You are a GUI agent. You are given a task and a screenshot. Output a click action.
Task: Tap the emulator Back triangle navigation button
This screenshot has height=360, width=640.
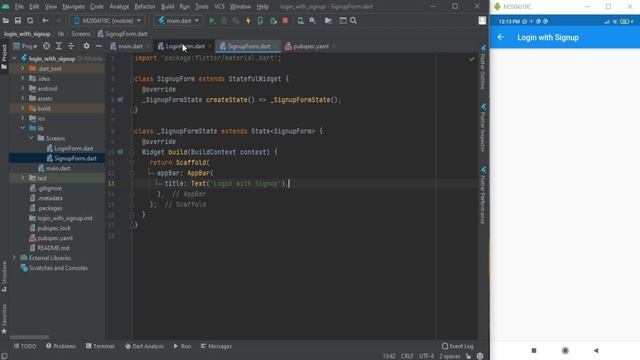coord(596,351)
